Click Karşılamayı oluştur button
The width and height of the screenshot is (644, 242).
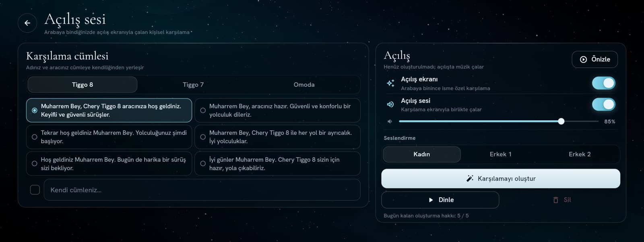[501, 178]
